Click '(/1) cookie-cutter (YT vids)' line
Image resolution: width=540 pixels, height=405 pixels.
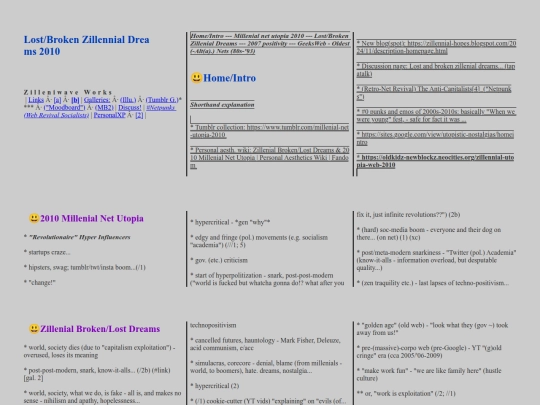point(268,401)
